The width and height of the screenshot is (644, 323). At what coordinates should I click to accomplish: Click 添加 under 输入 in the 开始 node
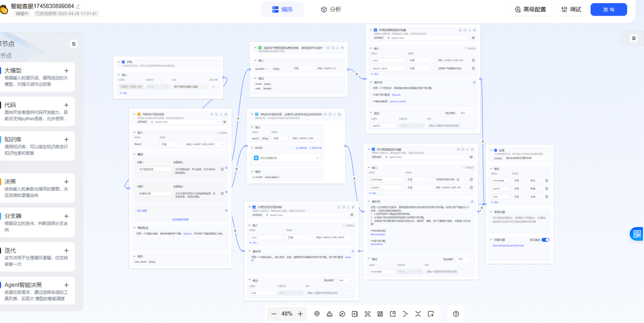[123, 93]
